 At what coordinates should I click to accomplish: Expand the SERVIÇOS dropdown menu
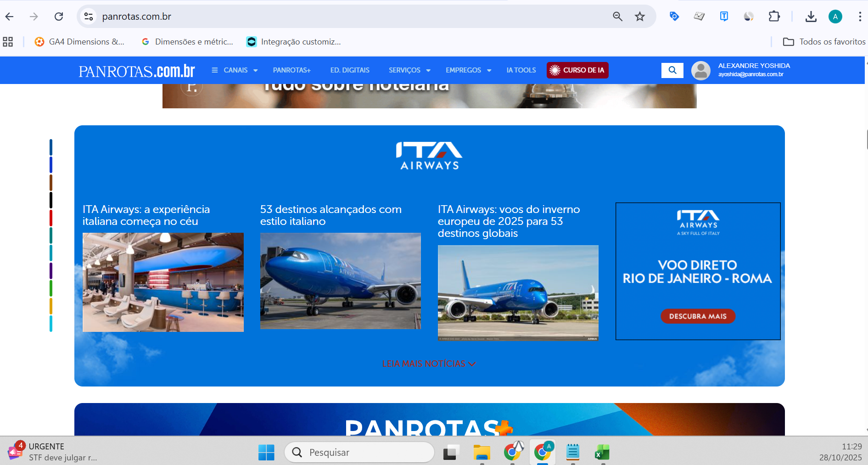click(x=409, y=70)
